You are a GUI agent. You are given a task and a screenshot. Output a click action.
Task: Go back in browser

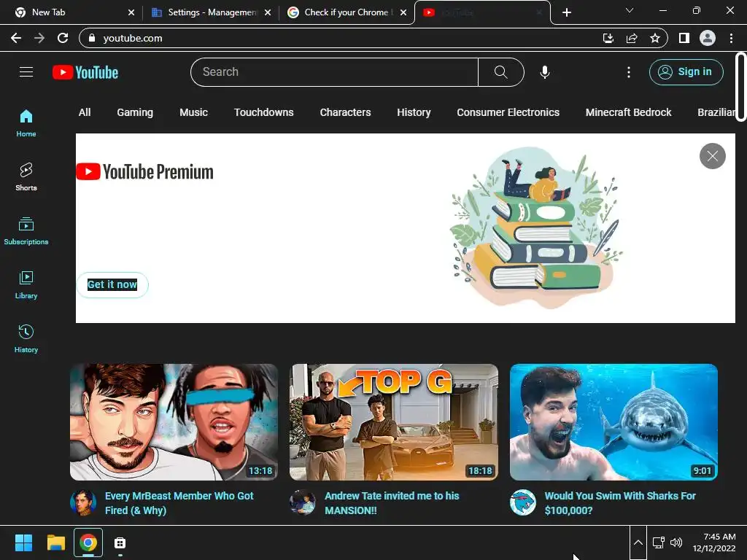[16, 38]
